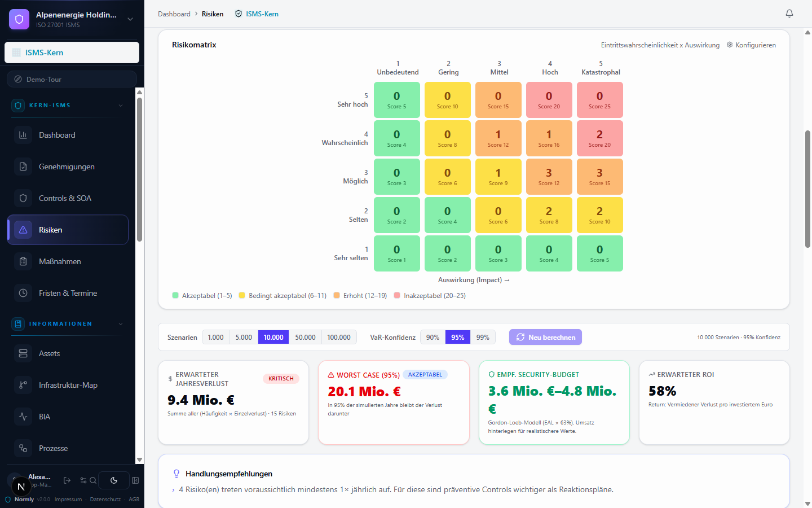The width and height of the screenshot is (812, 508).
Task: Select 1.000 Szenarien
Action: [x=216, y=337]
